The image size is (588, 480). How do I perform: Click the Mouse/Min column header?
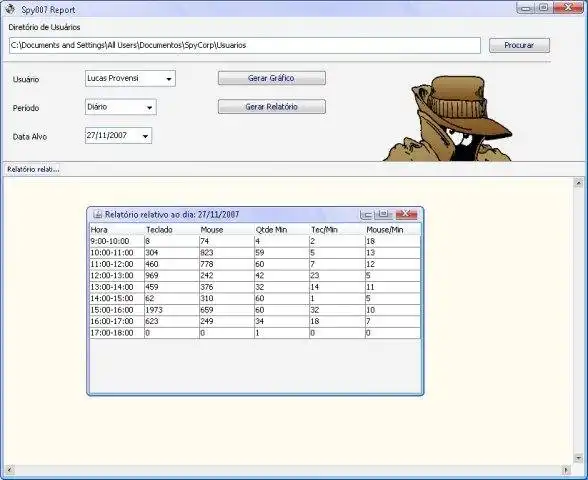(393, 230)
